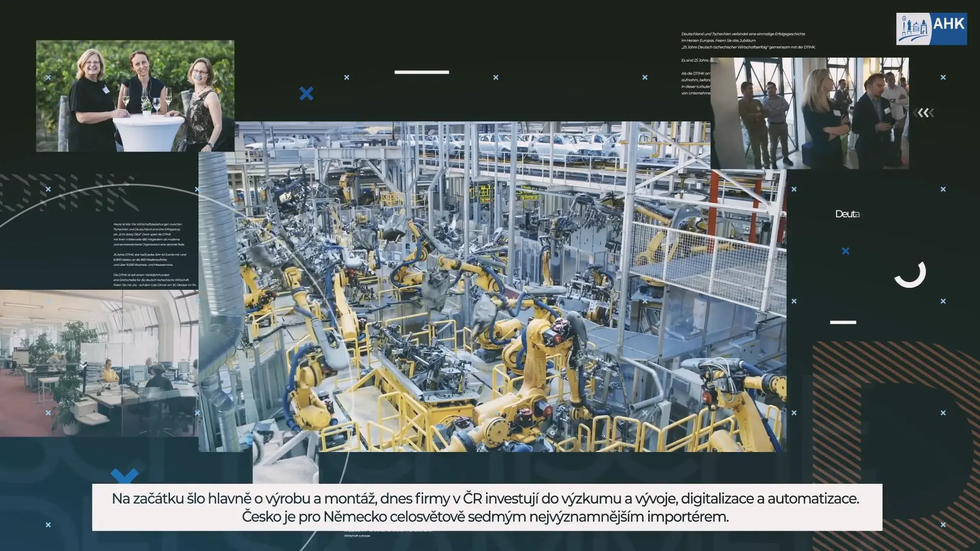Click the short white dash on the right
The height and width of the screenshot is (551, 980).
point(843,322)
